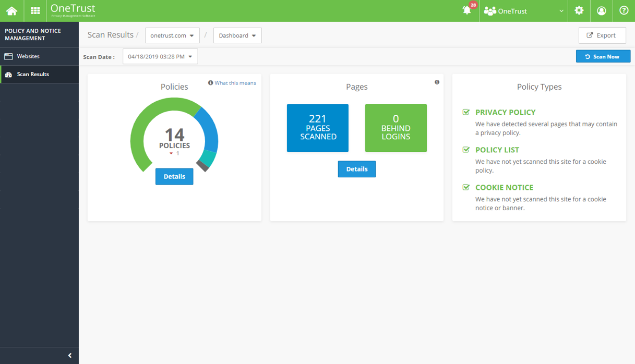Open the Dashboard view dropdown
Viewport: 635px width, 364px height.
pos(237,35)
